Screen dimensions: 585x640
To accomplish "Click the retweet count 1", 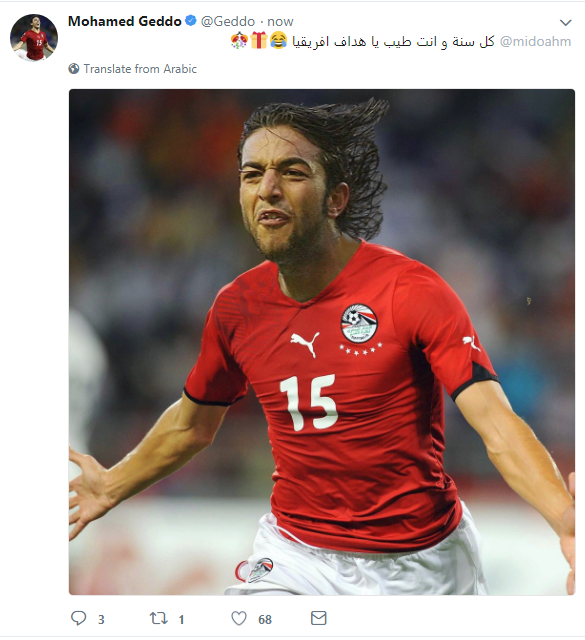I will click(181, 620).
